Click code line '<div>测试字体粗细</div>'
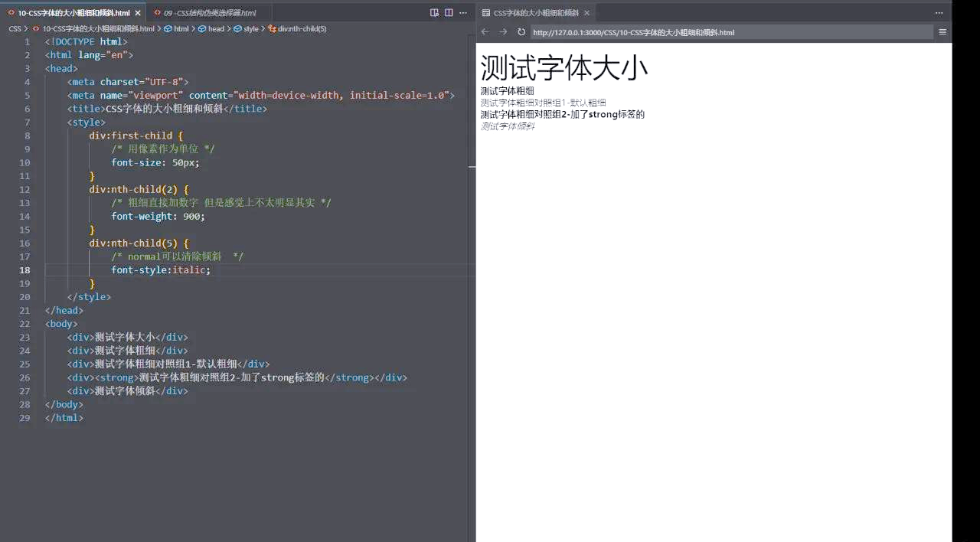Screen dimensions: 980x542 [x=127, y=351]
